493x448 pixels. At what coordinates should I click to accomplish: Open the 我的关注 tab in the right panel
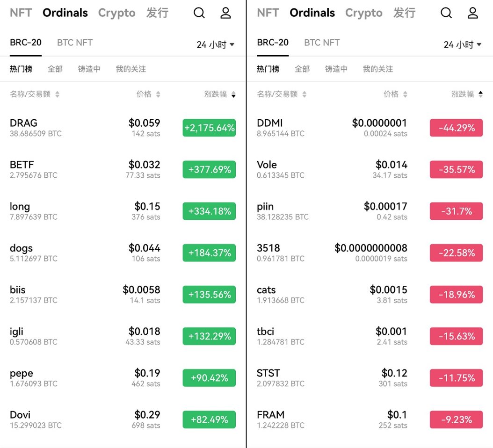(x=378, y=69)
